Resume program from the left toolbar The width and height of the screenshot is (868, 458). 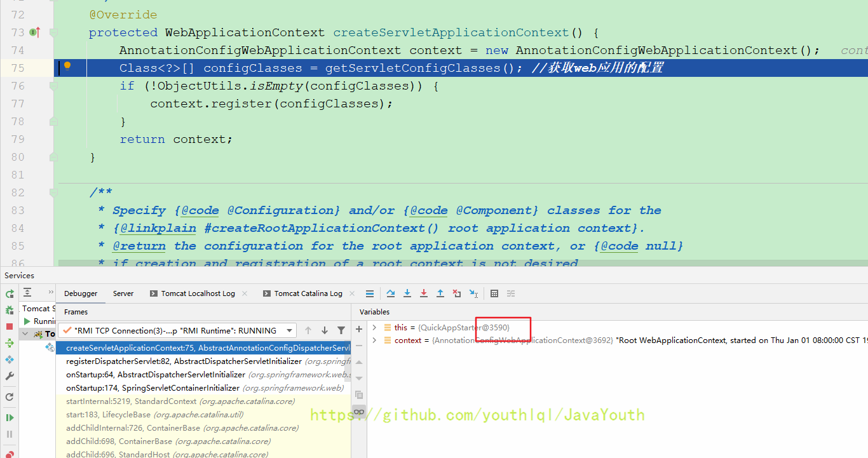pyautogui.click(x=10, y=417)
